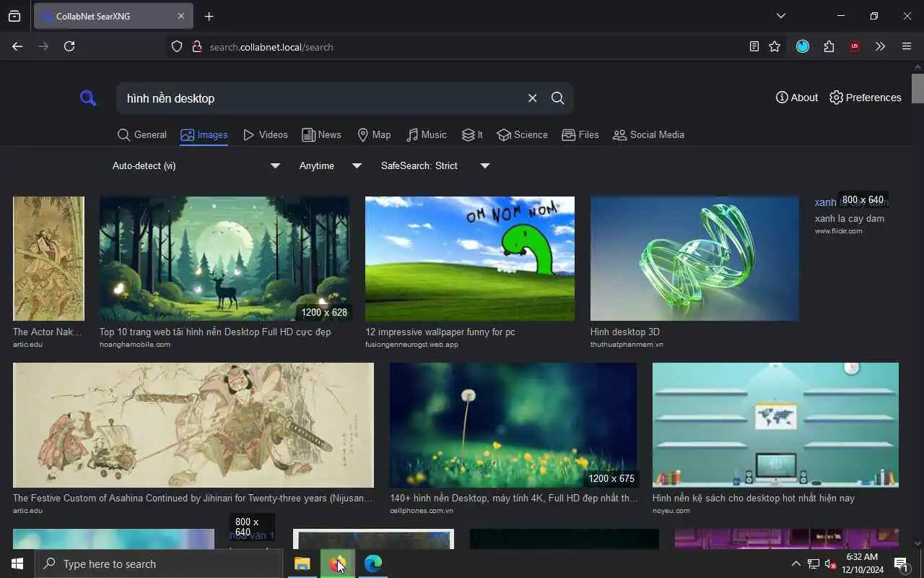924x578 pixels.
Task: Click the address bar URL
Action: click(271, 47)
